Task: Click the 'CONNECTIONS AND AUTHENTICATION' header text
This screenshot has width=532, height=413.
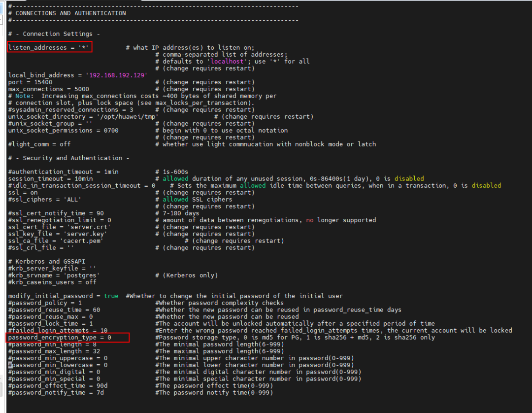Action: [x=70, y=13]
